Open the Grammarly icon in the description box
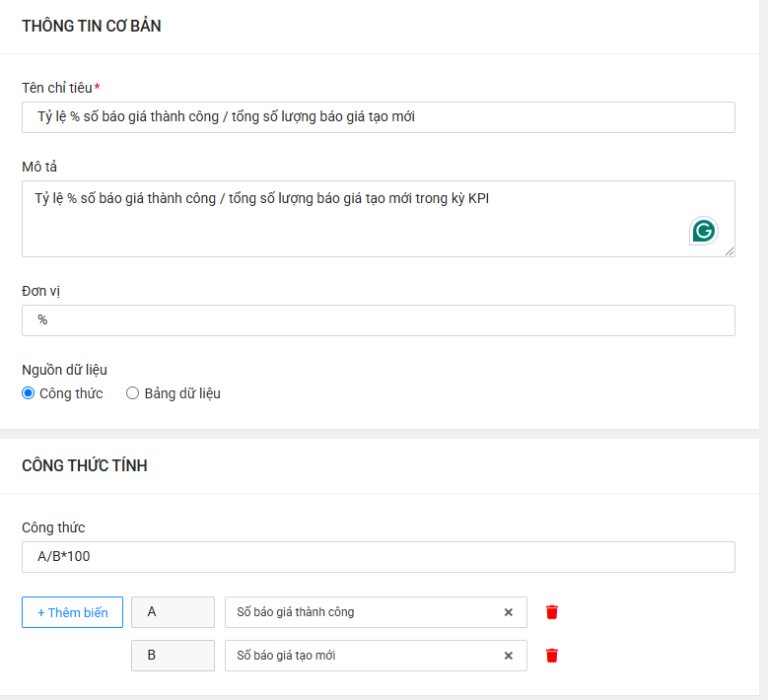The width and height of the screenshot is (768, 700). [x=704, y=231]
